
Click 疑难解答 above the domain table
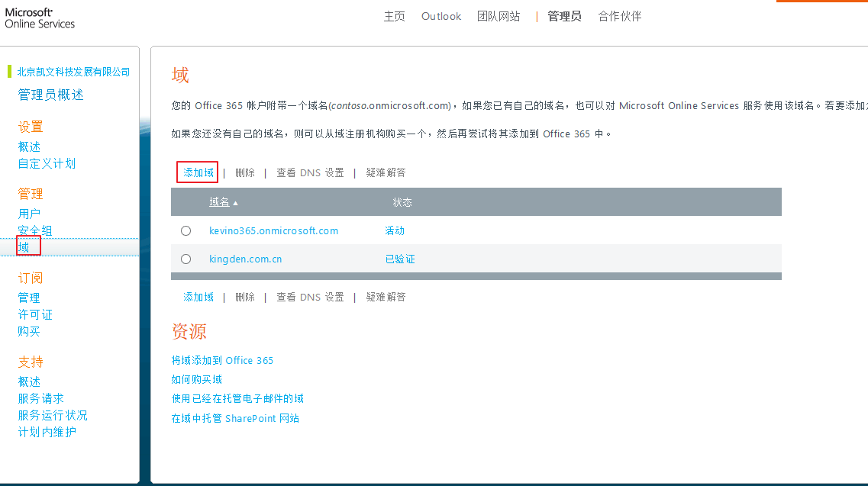pos(386,172)
